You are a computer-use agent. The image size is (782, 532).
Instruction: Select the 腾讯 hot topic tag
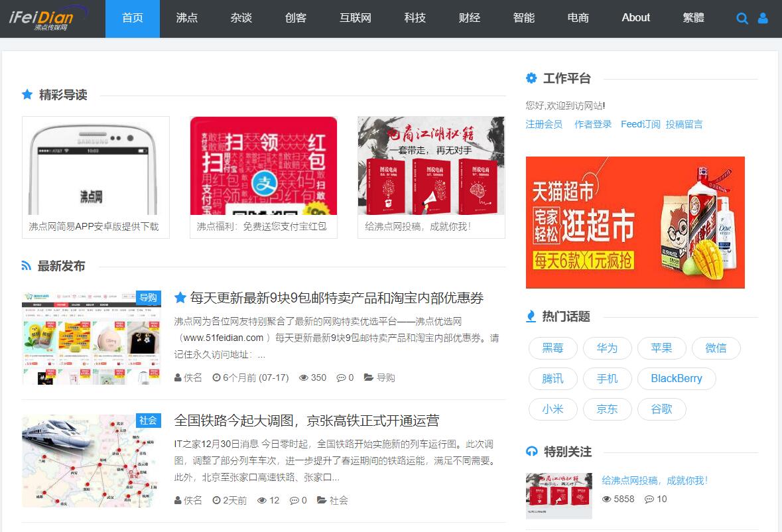(553, 378)
